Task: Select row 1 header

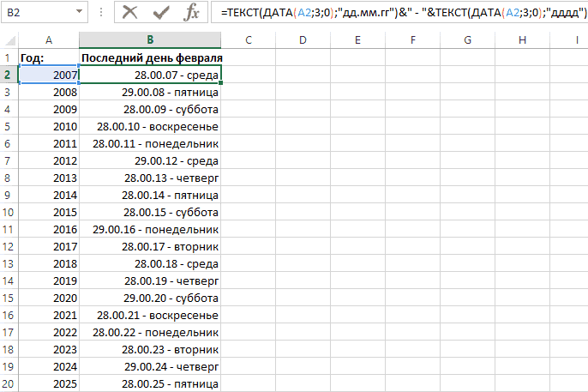Action: click(8, 57)
